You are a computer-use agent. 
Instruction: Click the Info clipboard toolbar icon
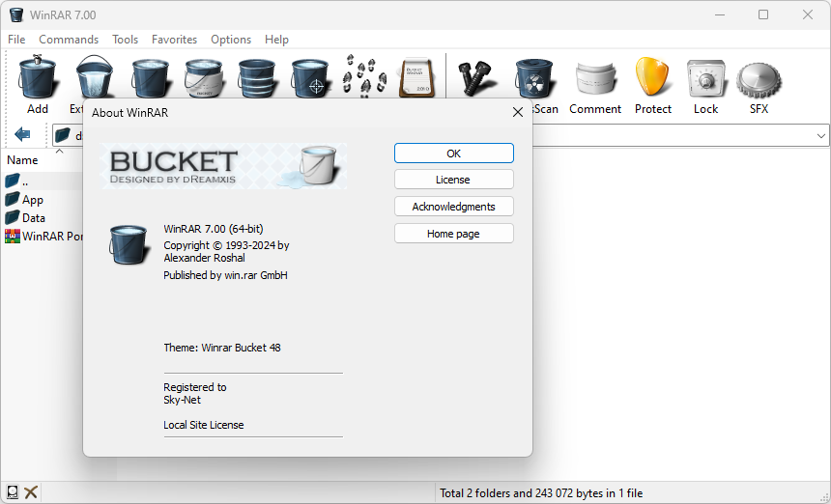click(x=417, y=78)
